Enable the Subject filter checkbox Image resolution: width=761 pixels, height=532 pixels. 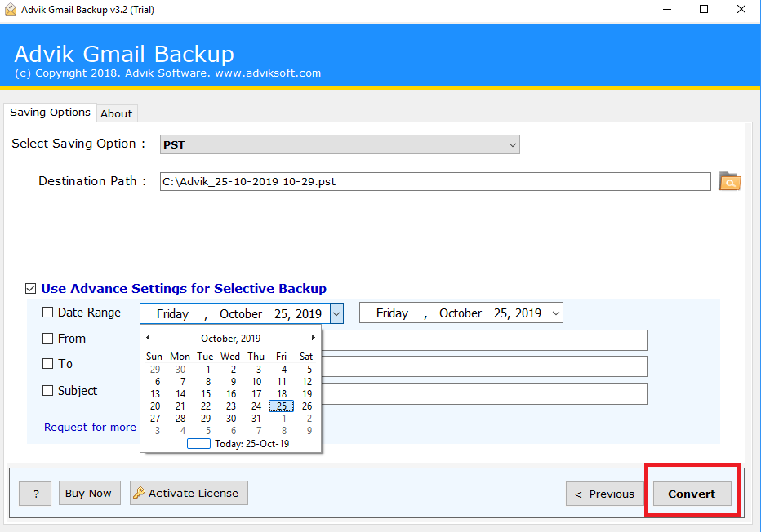pyautogui.click(x=47, y=390)
